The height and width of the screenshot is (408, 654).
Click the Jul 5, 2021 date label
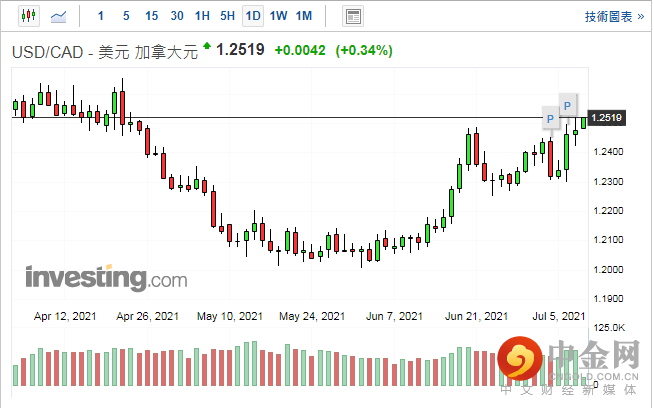point(558,316)
